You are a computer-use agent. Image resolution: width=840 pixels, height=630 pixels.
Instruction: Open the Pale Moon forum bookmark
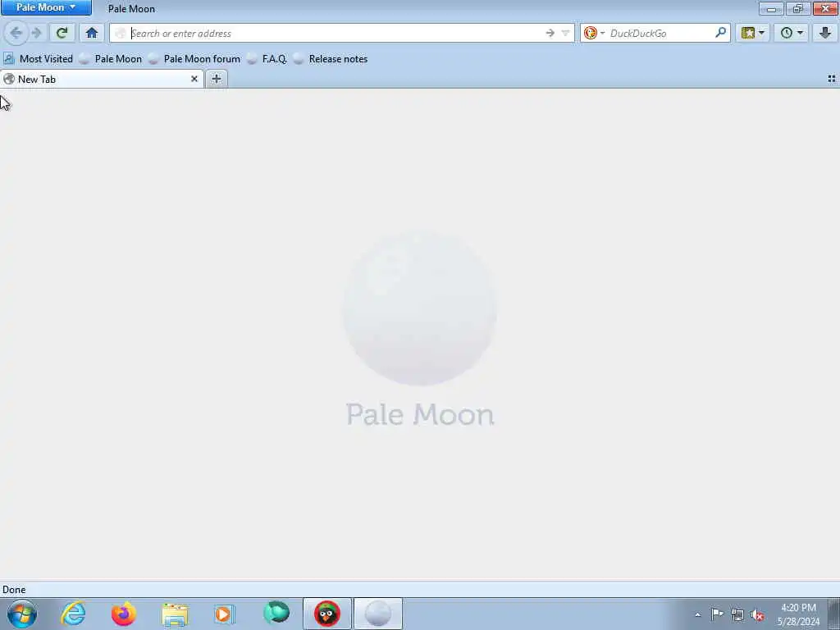(x=194, y=59)
